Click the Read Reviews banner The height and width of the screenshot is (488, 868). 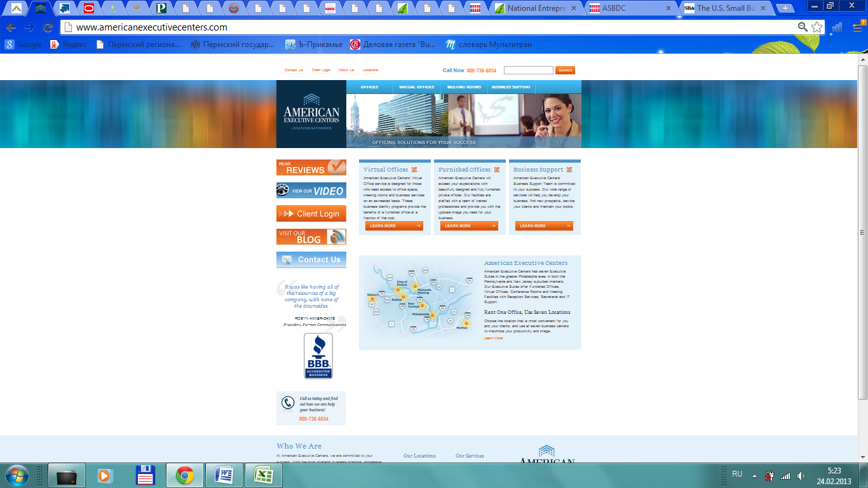(311, 167)
